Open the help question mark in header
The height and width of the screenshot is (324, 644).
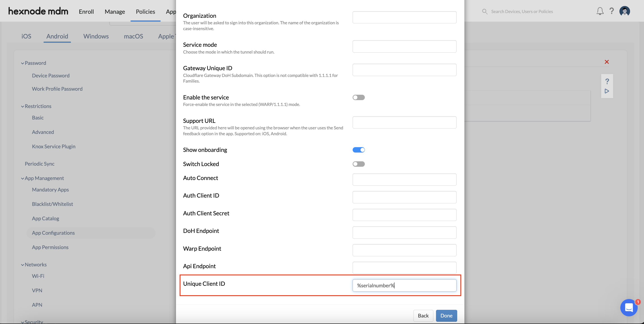pyautogui.click(x=612, y=11)
